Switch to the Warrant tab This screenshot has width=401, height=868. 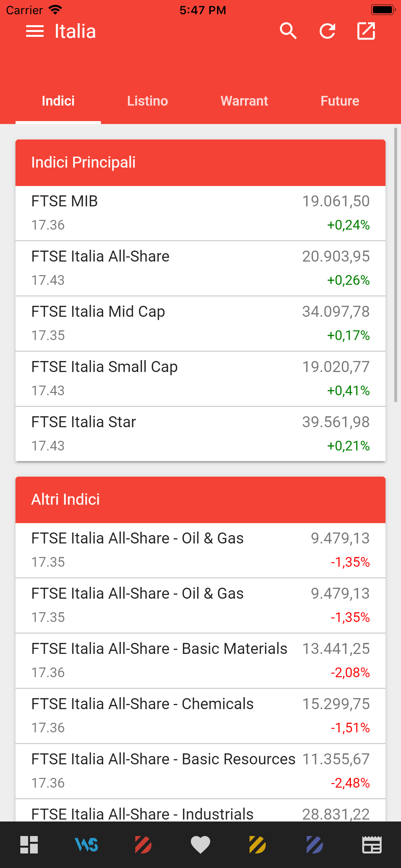244,101
